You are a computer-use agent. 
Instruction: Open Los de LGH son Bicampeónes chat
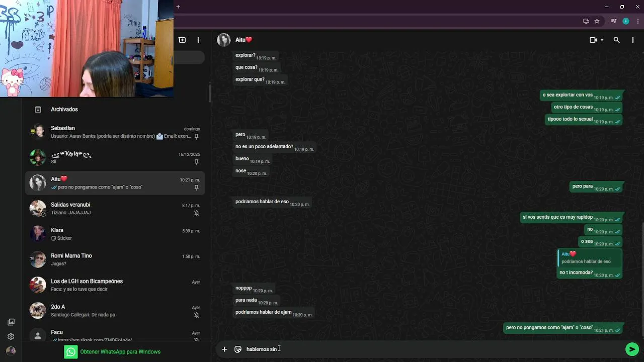pyautogui.click(x=115, y=285)
